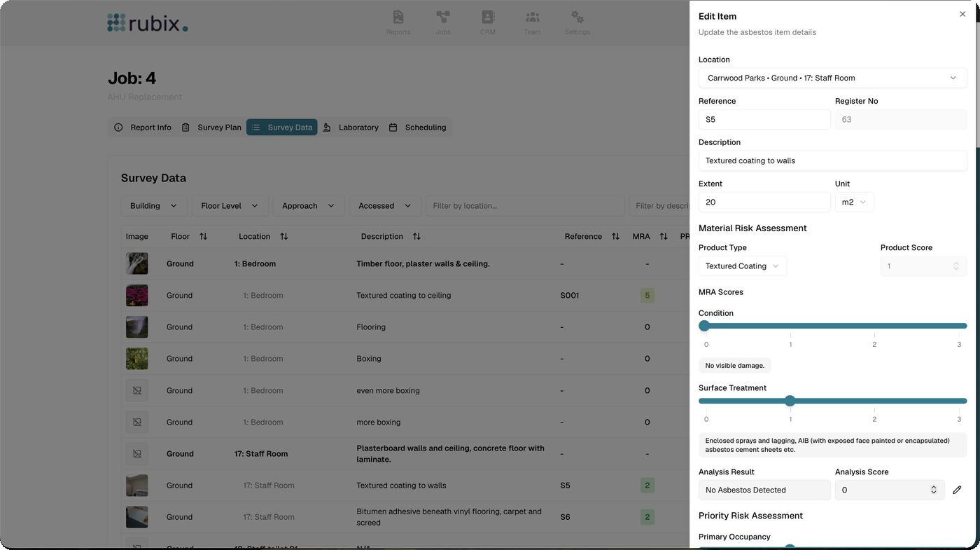The image size is (980, 550).
Task: Open the Bitumen adhesive row thumbnail
Action: [137, 517]
